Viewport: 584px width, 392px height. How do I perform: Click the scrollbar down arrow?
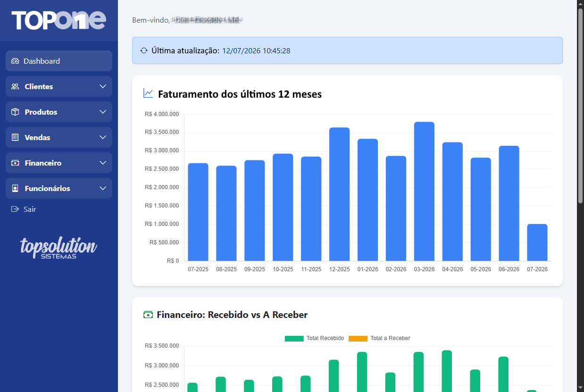coord(580,388)
